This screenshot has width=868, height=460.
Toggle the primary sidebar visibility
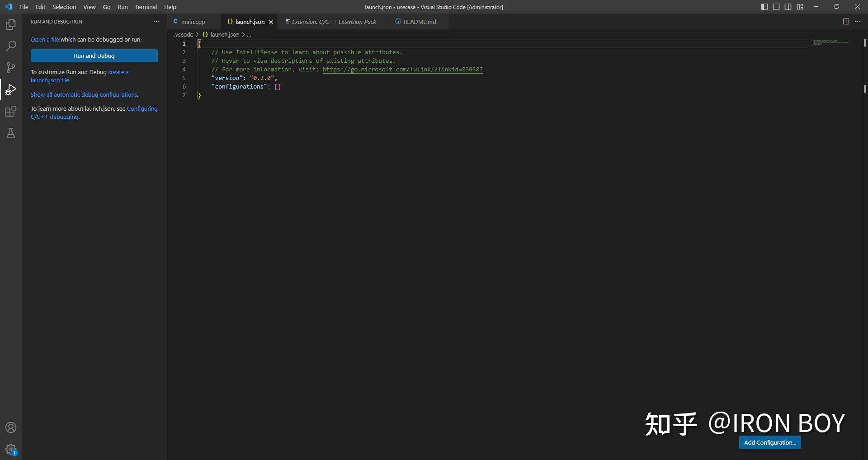(x=764, y=7)
